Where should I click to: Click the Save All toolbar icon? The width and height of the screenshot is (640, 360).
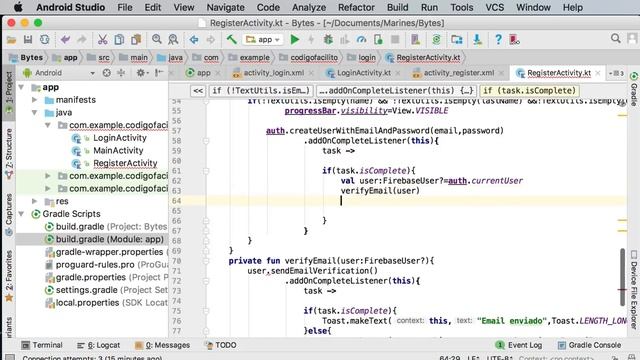pyautogui.click(x=28, y=40)
